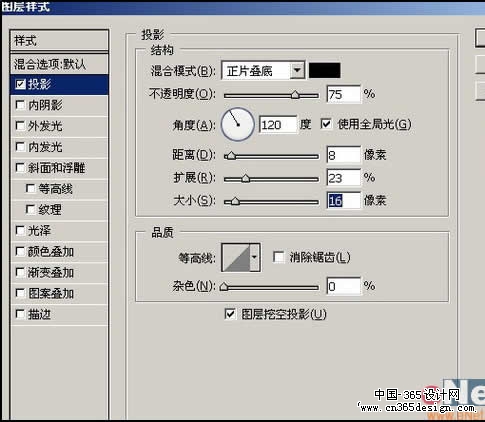Viewport: 485px width, 422px height.
Task: Uncheck 图层挖空投影 checkbox
Action: coord(230,314)
